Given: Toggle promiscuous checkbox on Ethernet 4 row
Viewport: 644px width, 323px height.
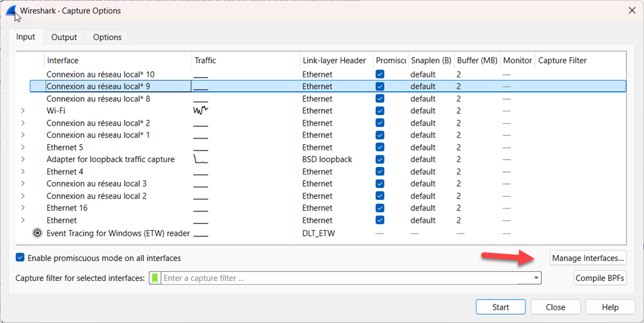Looking at the screenshot, I should (380, 171).
